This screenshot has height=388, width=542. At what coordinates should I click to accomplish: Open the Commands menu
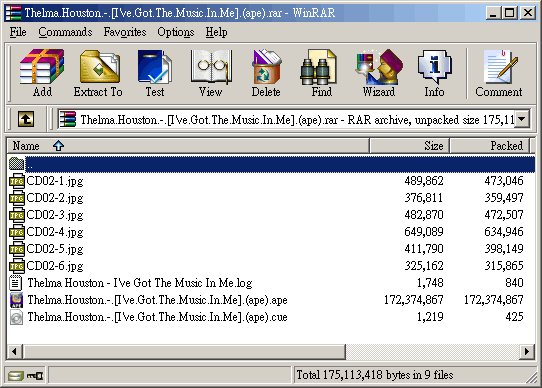point(65,32)
